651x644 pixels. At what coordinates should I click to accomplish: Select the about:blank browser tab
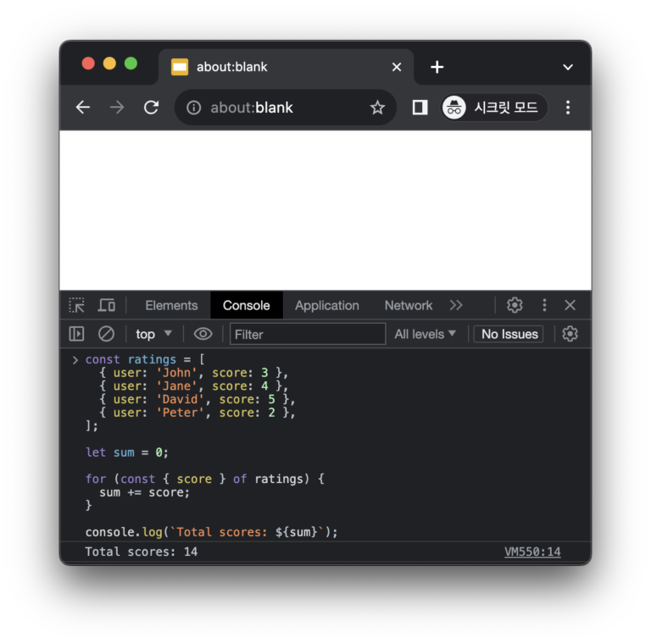pos(286,67)
